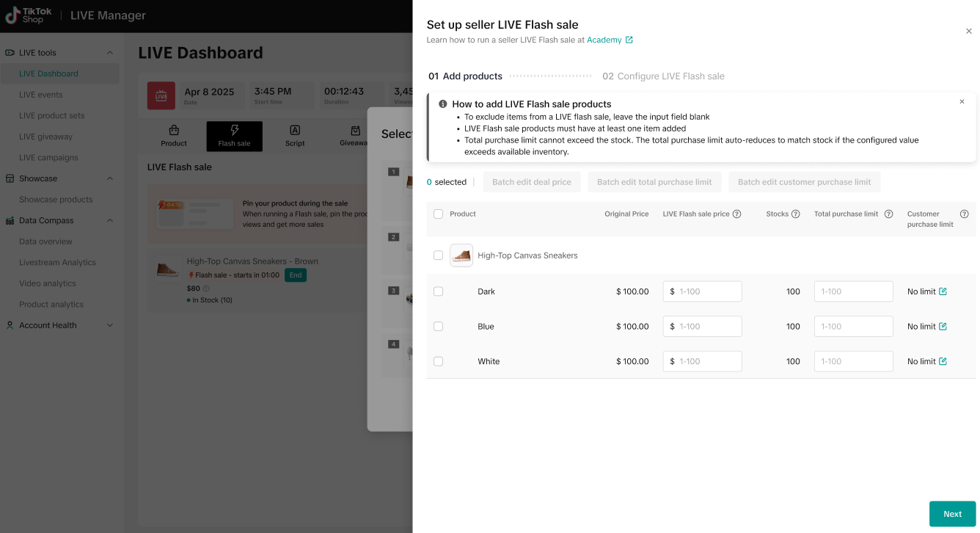The image size is (980, 533).
Task: Click White total purchase limit field
Action: [x=853, y=361]
